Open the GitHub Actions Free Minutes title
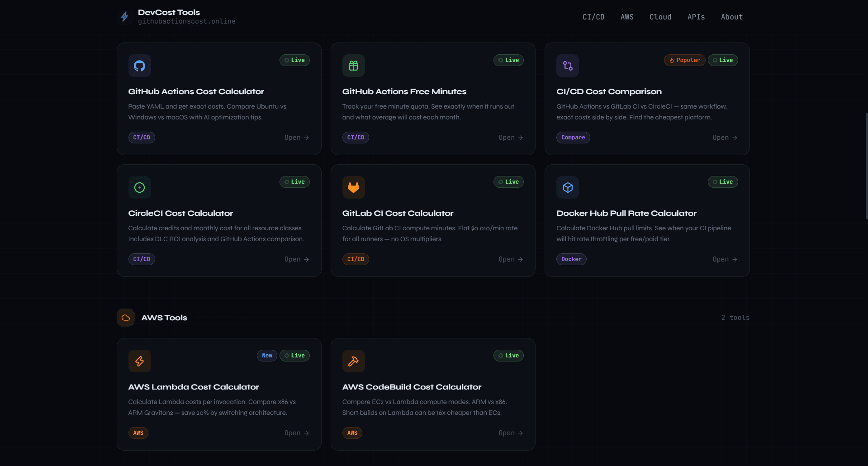Viewport: 868px width, 466px height. tap(404, 91)
